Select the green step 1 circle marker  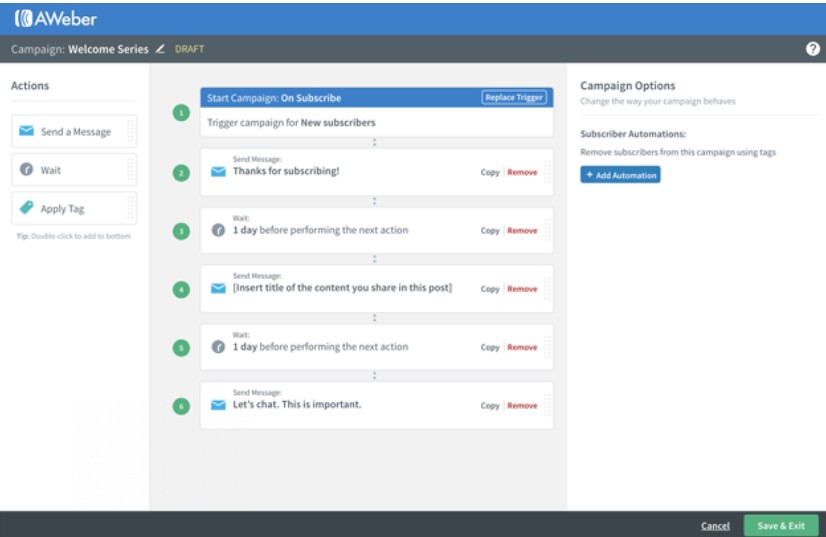(x=181, y=115)
